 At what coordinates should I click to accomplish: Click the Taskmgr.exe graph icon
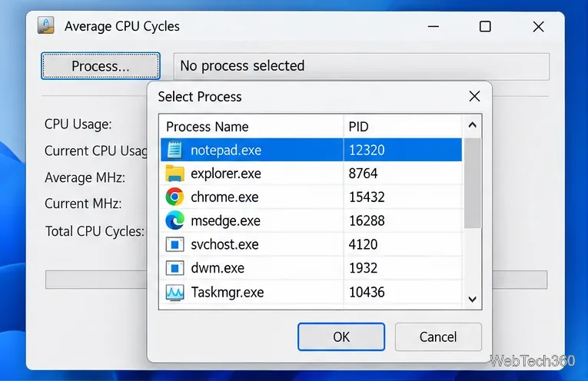174,292
